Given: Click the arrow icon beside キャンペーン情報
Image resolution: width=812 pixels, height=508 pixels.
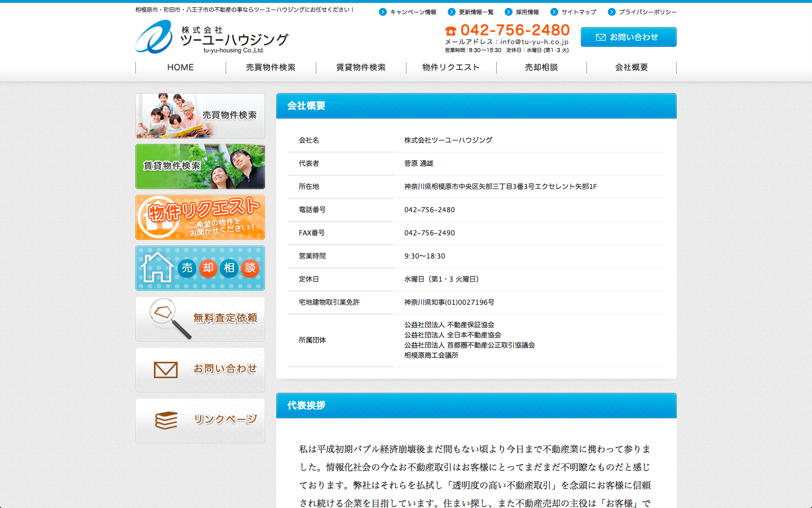Looking at the screenshot, I should tap(383, 12).
